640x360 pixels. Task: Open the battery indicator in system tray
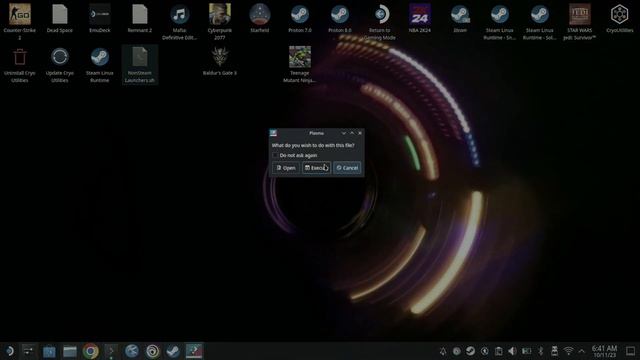[x=527, y=351]
